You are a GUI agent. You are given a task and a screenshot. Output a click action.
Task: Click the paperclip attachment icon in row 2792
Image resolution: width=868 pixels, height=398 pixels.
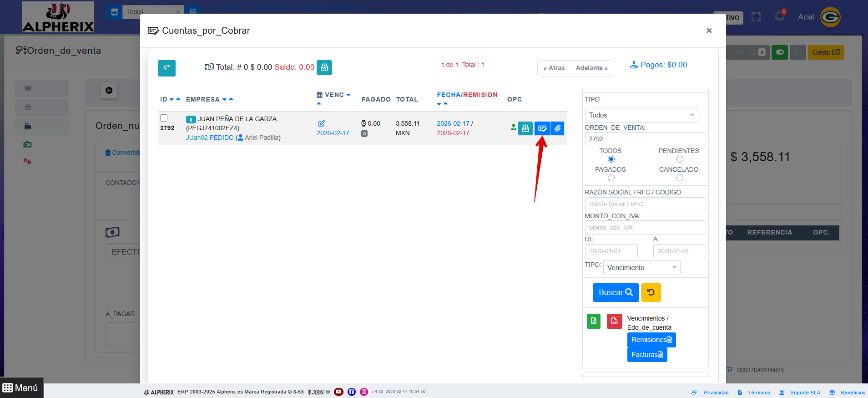click(557, 128)
